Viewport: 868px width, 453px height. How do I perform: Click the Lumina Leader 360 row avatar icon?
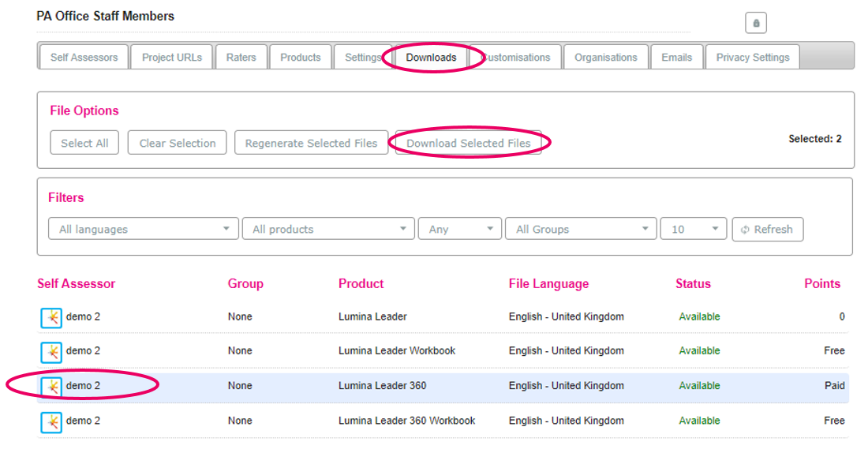[x=51, y=387]
